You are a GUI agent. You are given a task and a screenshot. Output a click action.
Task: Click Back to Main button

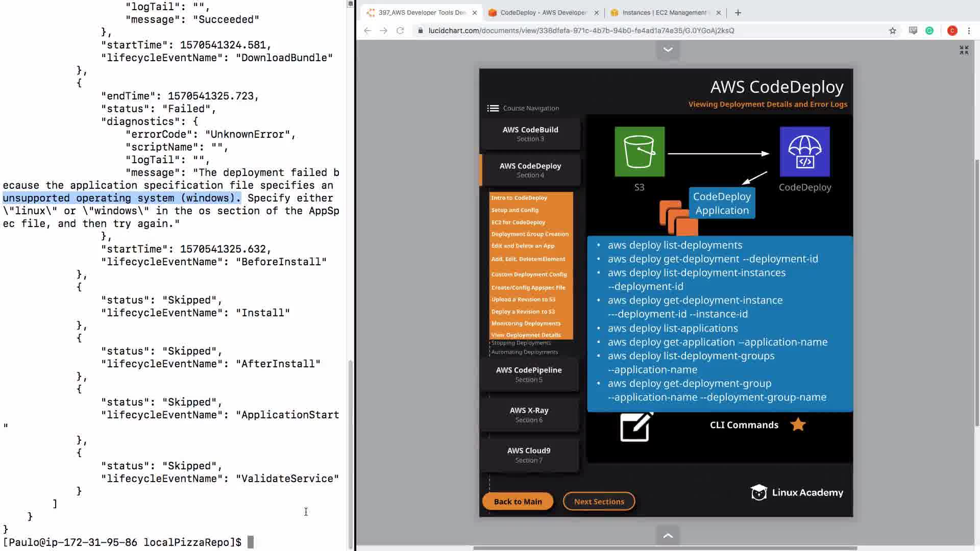(x=518, y=502)
